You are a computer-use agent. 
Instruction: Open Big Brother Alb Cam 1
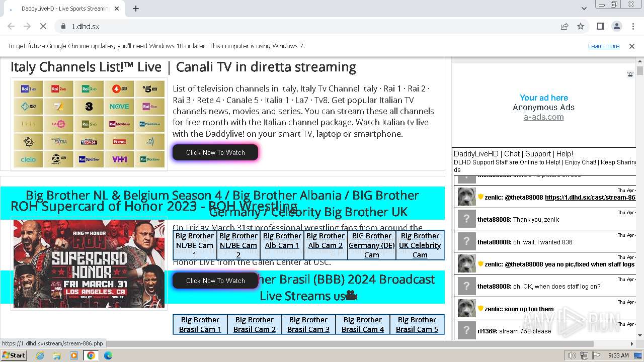pos(282,240)
